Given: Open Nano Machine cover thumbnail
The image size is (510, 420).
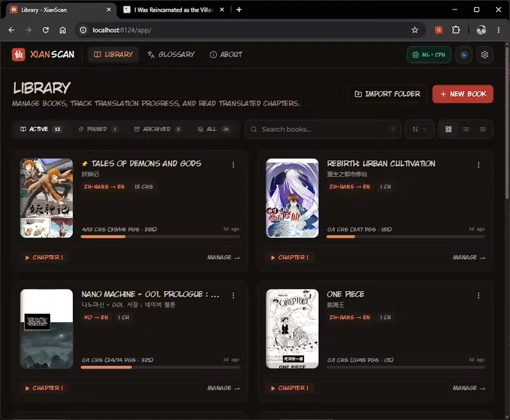Looking at the screenshot, I should coord(47,328).
